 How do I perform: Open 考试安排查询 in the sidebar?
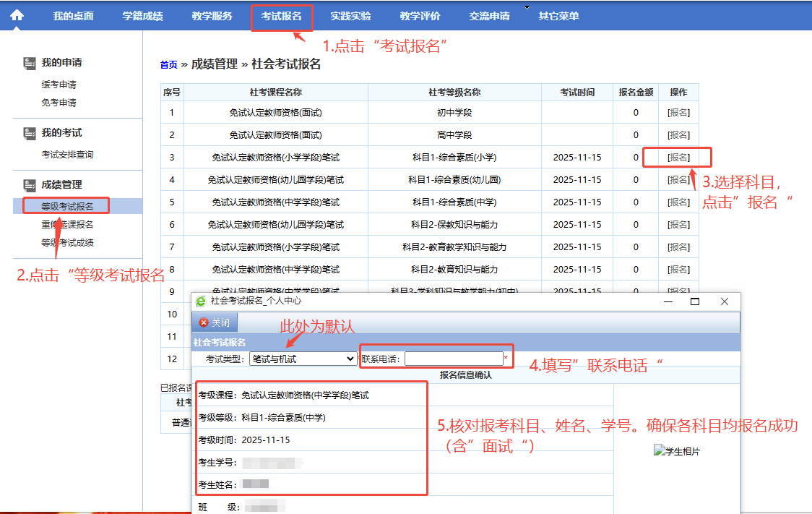point(67,155)
